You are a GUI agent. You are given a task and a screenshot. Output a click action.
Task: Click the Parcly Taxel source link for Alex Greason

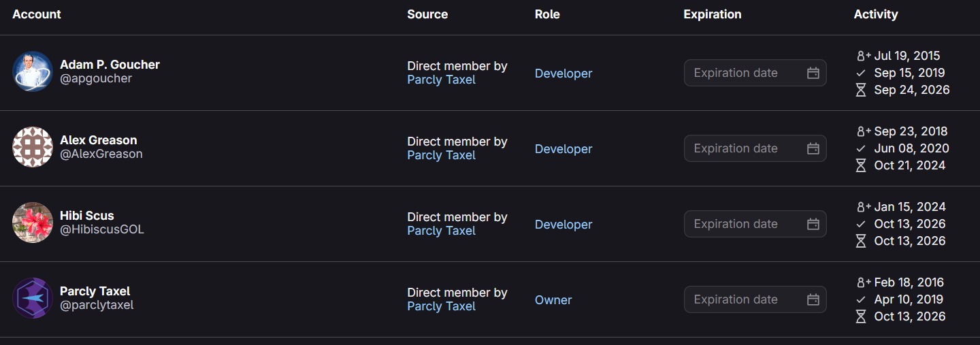point(441,155)
